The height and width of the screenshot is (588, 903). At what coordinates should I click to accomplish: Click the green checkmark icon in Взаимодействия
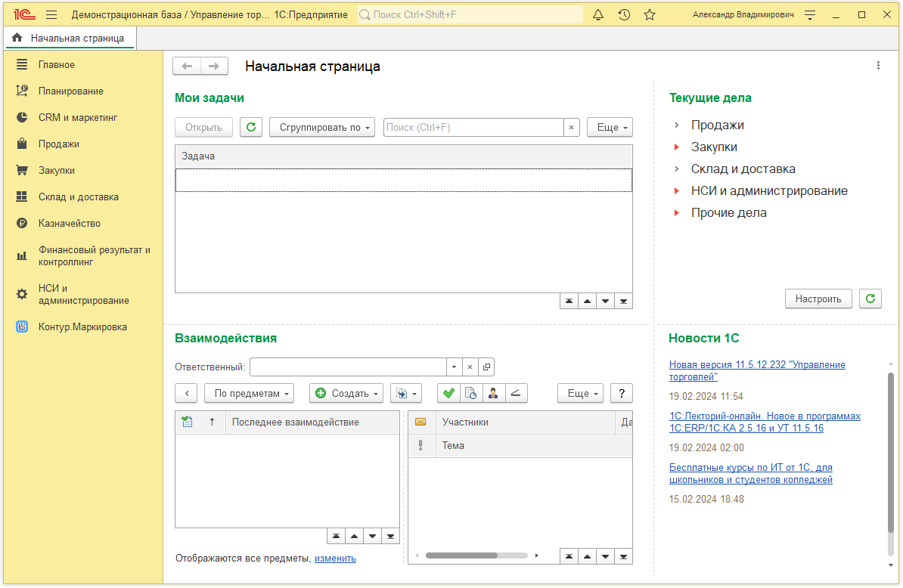tap(448, 393)
